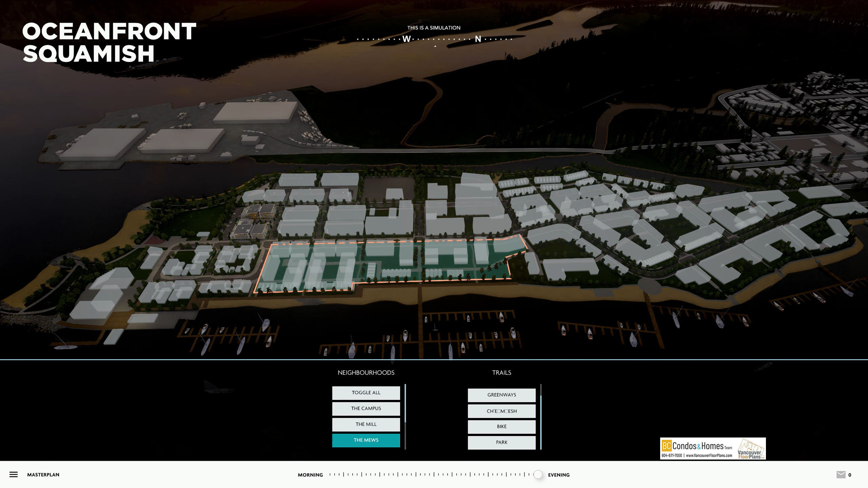This screenshot has width=868, height=488.
Task: Click the Neighbourhoods heading
Action: (366, 373)
